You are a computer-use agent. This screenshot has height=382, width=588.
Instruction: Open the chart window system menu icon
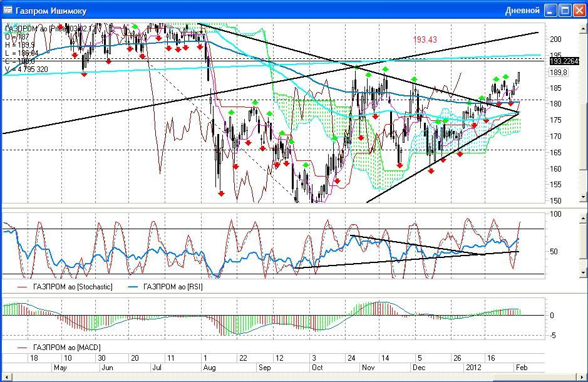pyautogui.click(x=7, y=10)
